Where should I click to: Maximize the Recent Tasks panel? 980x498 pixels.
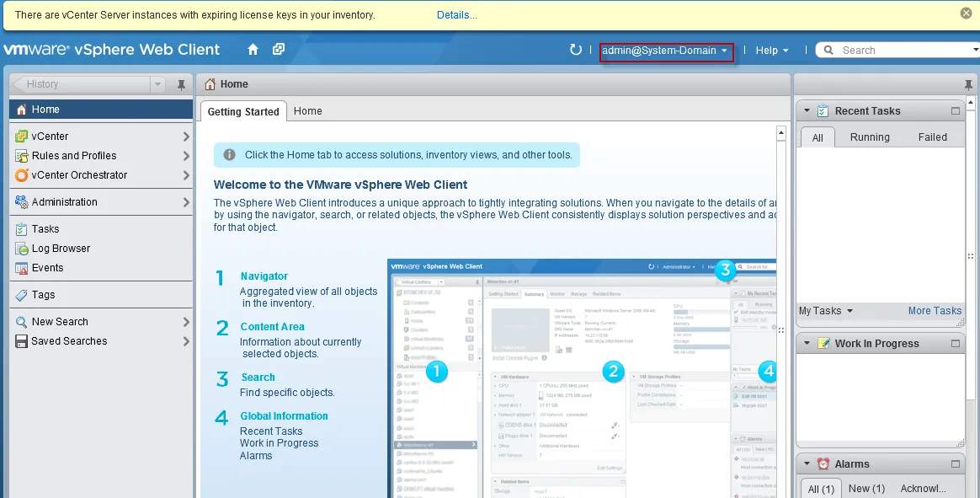click(x=956, y=110)
